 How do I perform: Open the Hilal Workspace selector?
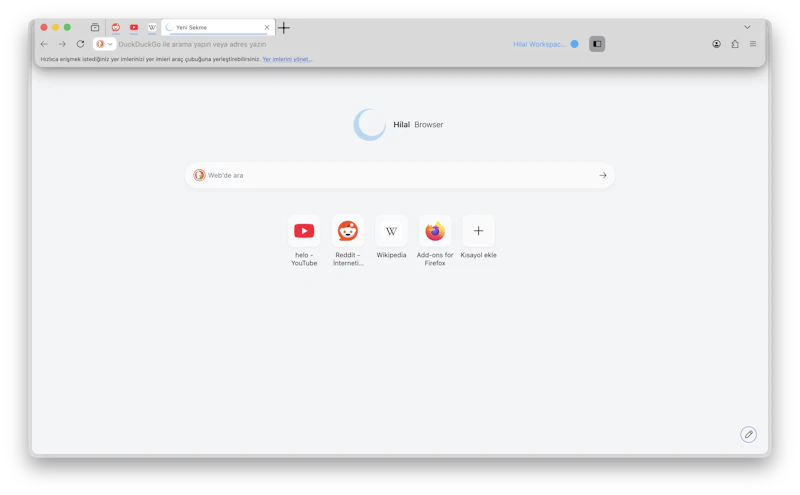coord(545,44)
